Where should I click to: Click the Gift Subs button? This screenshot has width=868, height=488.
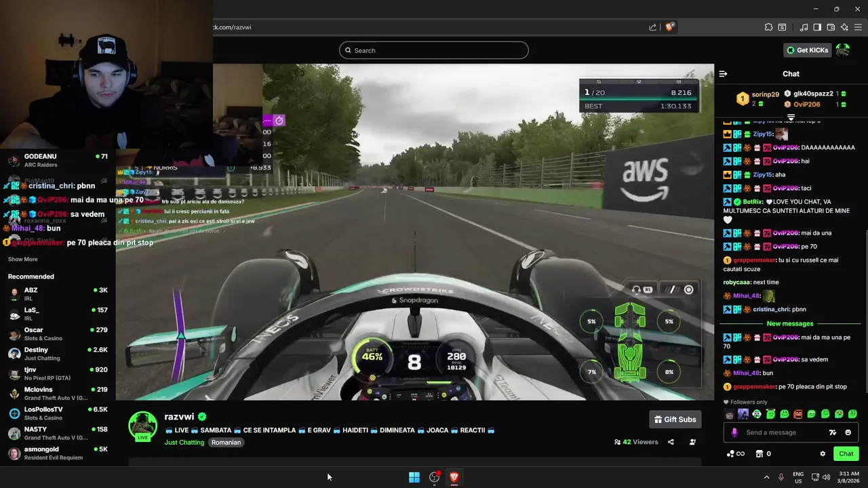click(x=675, y=420)
